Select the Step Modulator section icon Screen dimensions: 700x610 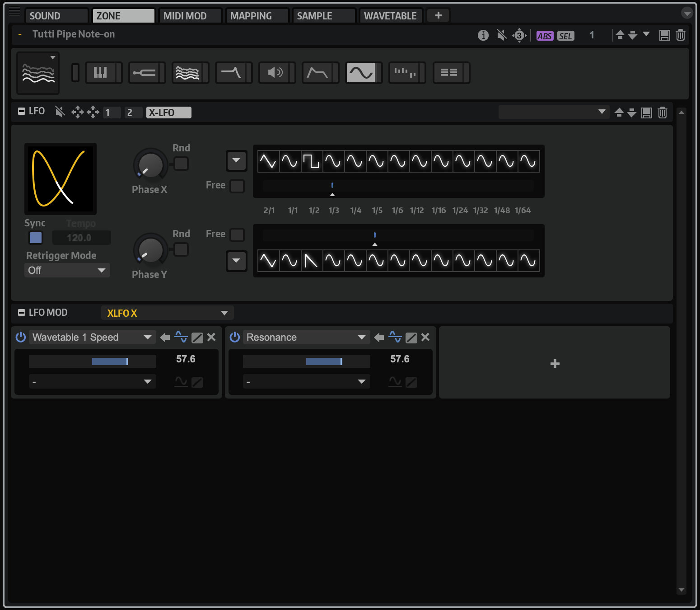coord(405,73)
